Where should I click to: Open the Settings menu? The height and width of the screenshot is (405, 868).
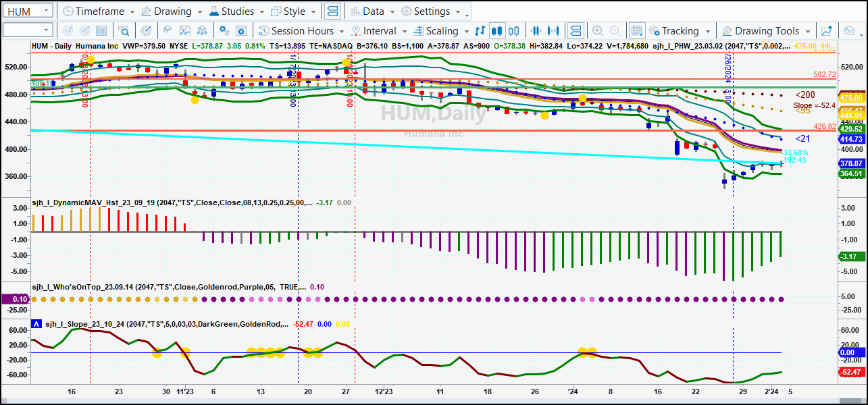click(431, 11)
